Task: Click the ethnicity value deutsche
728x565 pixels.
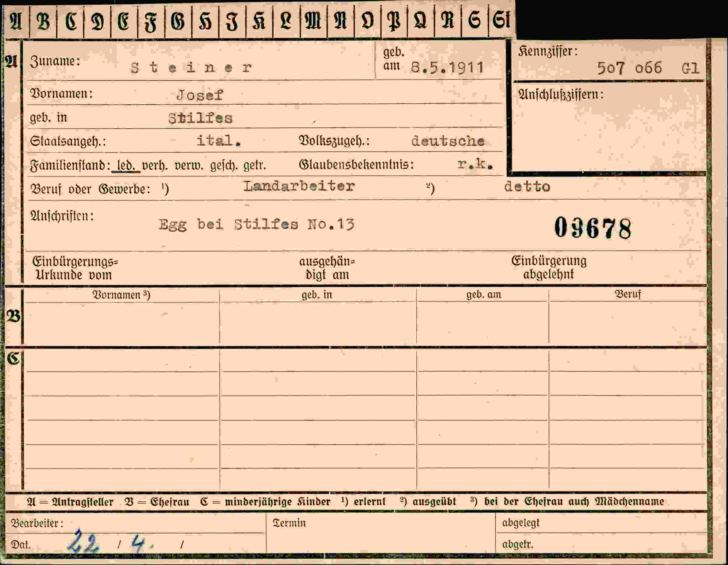Action: pos(448,141)
